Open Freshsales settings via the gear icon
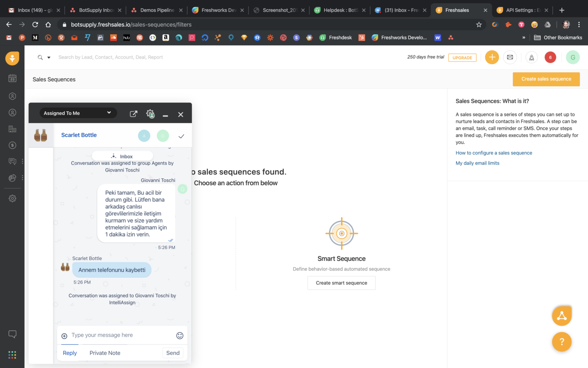 pos(12,198)
